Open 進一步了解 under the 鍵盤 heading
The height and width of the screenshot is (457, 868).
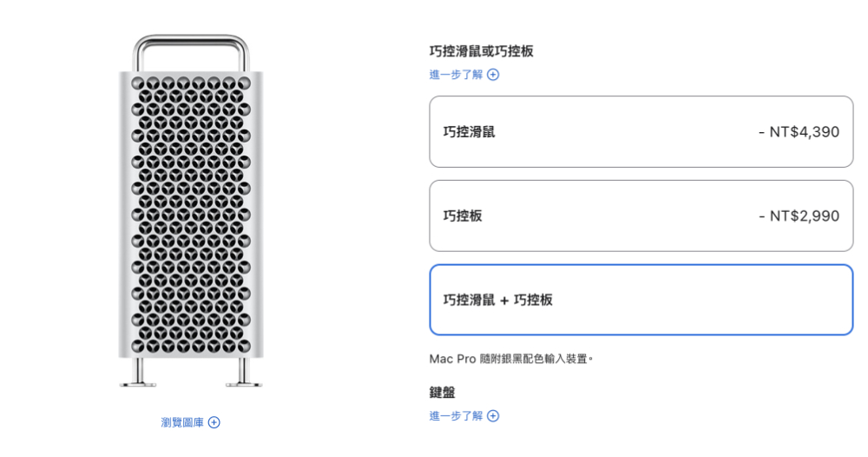click(456, 416)
